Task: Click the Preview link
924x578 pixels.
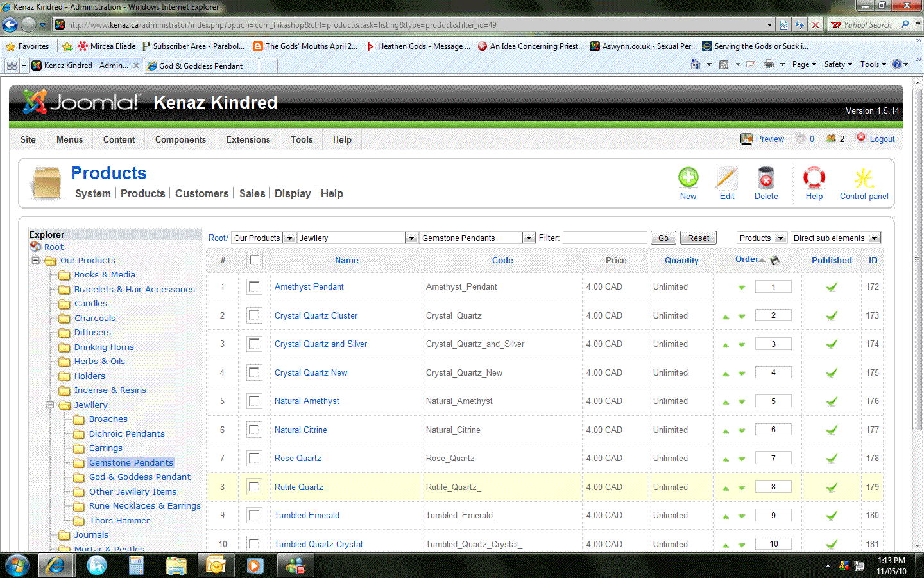Action: click(769, 139)
